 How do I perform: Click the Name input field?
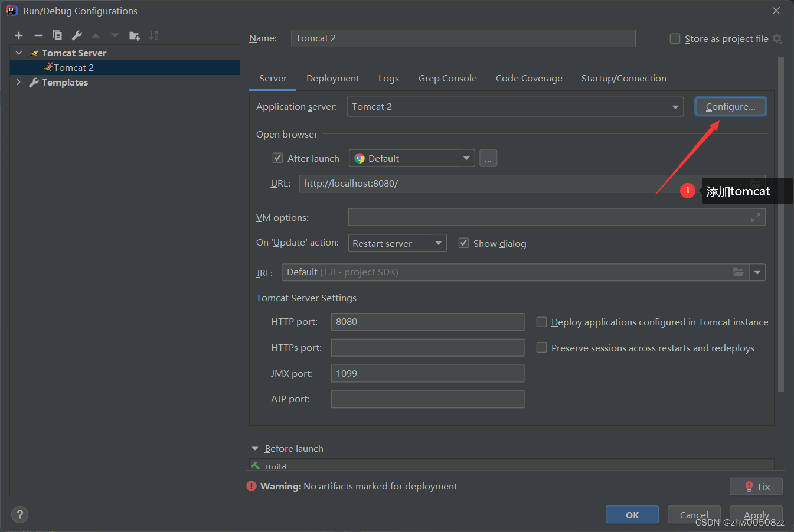463,38
